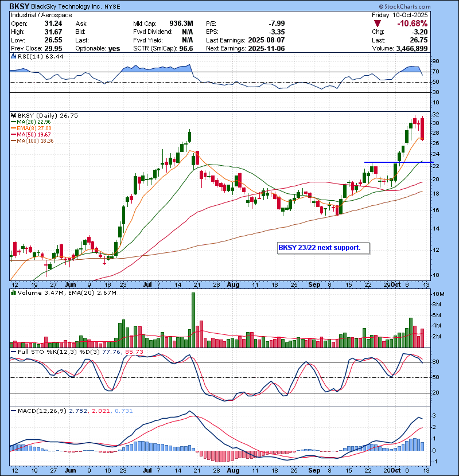Screen dimensions: 459x476
Task: Click the 10M volume axis label
Action: pos(439,294)
